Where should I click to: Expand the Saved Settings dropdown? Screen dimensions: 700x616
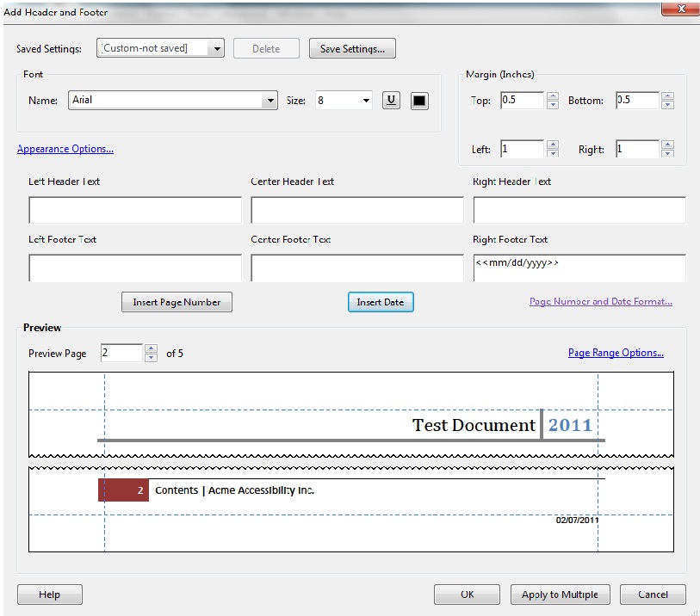[x=216, y=48]
